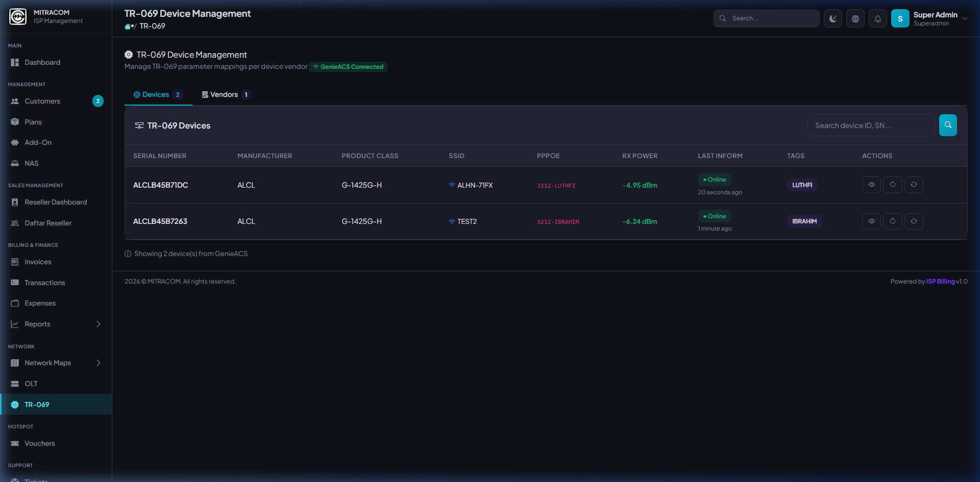Reboot device ALCLB45B71DC using circular arrow icon
The height and width of the screenshot is (482, 980).
click(892, 185)
